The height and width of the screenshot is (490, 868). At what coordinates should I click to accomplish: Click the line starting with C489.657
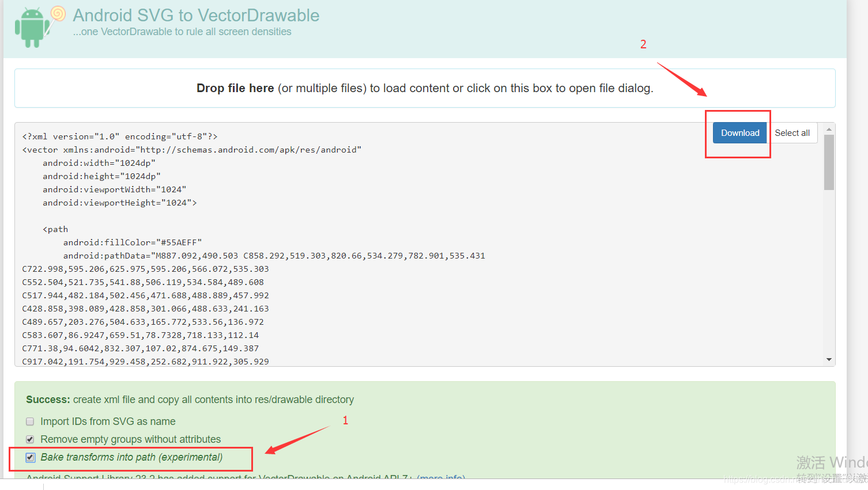(143, 322)
